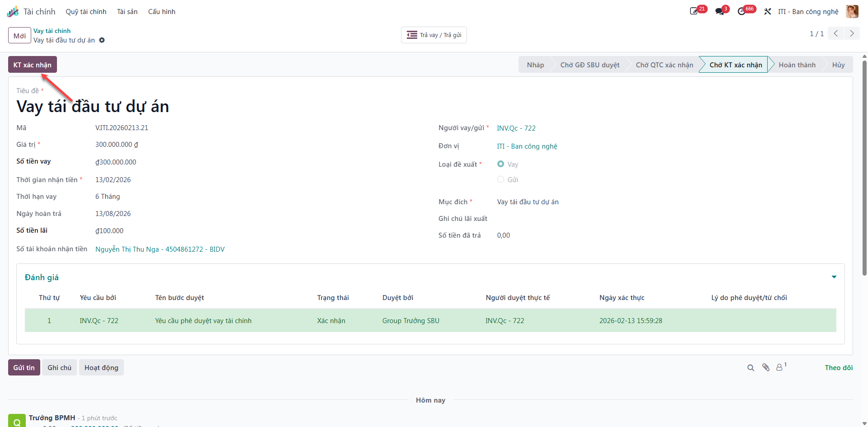Click the debug tools wrench icon
The image size is (868, 427).
point(768,11)
